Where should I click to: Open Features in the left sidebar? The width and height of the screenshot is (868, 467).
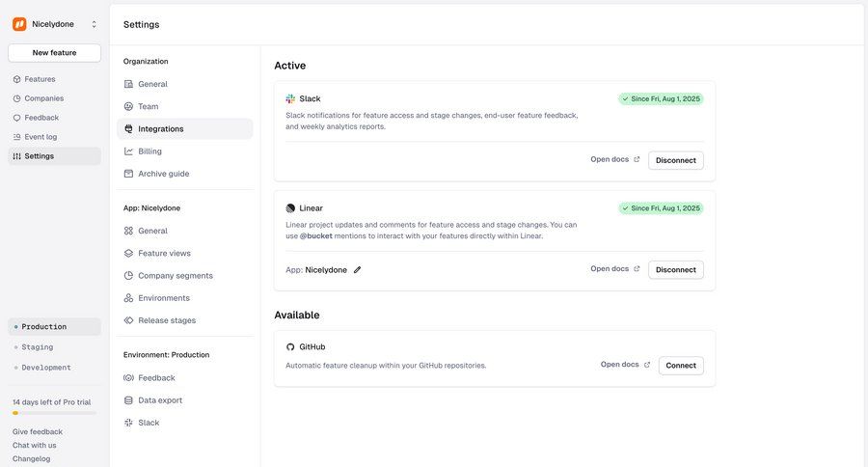pos(54,79)
